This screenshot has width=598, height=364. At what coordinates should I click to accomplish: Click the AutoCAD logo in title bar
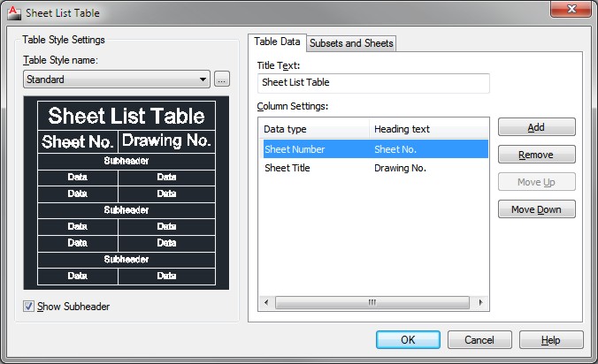(12, 13)
